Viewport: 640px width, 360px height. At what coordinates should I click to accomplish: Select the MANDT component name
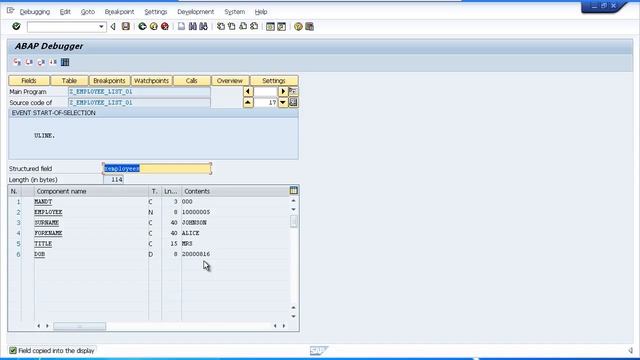pyautogui.click(x=43, y=202)
